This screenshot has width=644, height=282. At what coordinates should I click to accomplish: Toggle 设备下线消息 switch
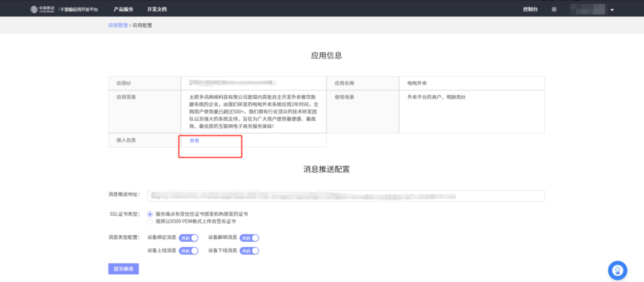pyautogui.click(x=249, y=251)
